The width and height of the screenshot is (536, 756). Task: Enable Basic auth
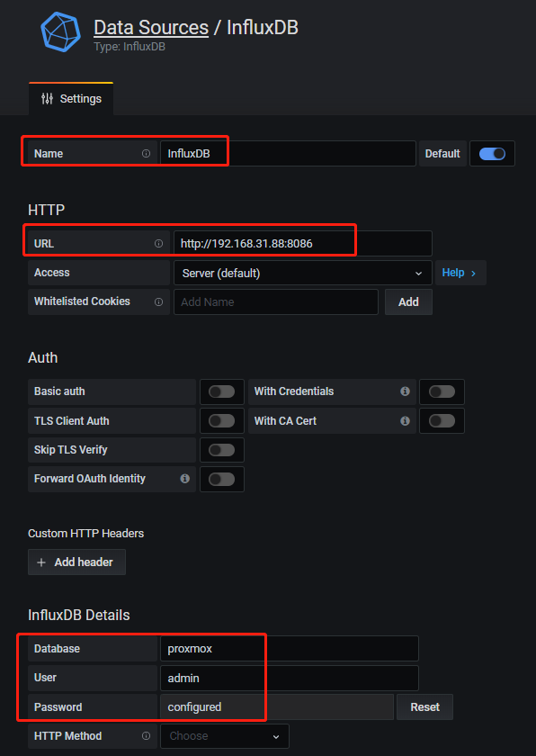221,391
